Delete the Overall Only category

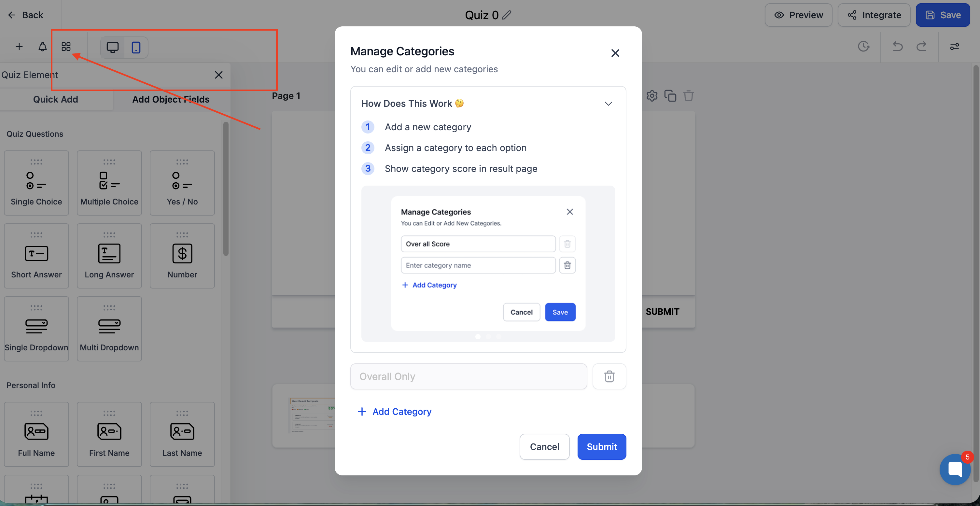click(609, 376)
